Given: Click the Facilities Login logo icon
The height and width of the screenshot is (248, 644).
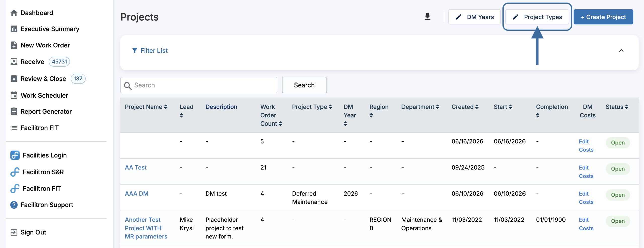Looking at the screenshot, I should 15,155.
